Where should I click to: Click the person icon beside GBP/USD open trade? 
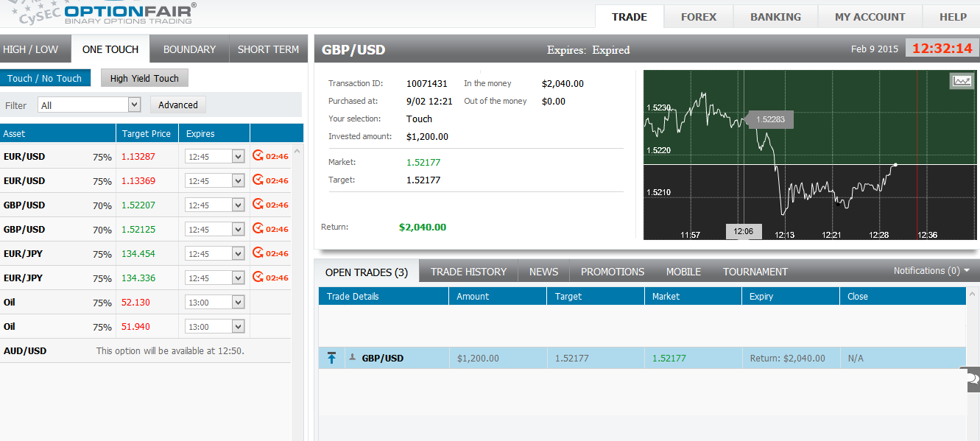point(353,358)
